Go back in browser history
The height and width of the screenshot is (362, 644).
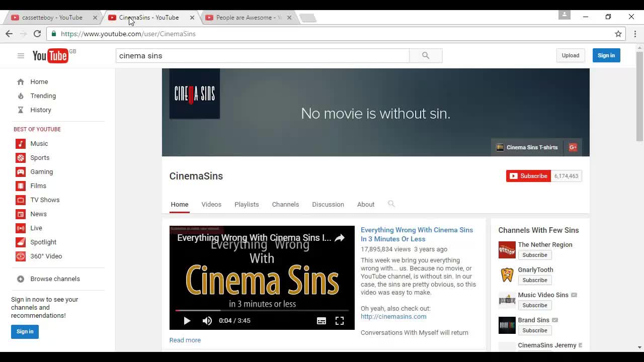9,34
